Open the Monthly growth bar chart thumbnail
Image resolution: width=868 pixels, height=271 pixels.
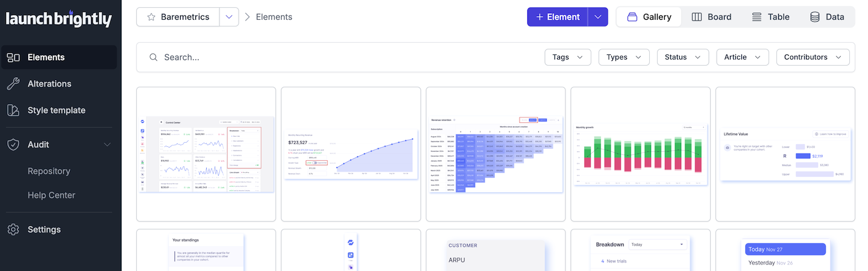click(640, 154)
